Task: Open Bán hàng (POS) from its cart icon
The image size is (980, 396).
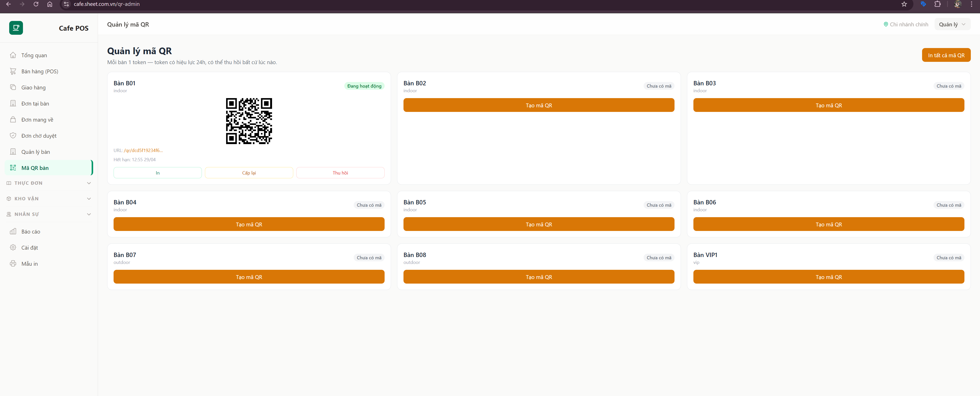Action: click(13, 71)
